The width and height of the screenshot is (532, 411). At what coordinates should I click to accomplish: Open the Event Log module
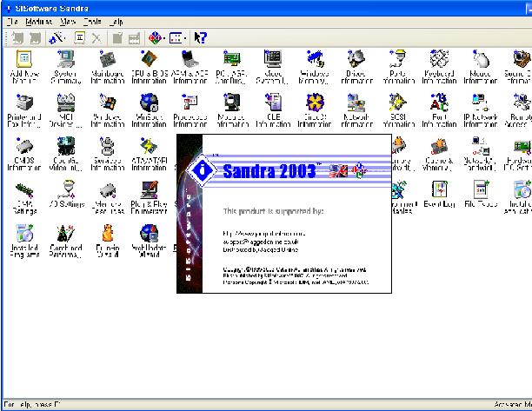click(x=439, y=194)
